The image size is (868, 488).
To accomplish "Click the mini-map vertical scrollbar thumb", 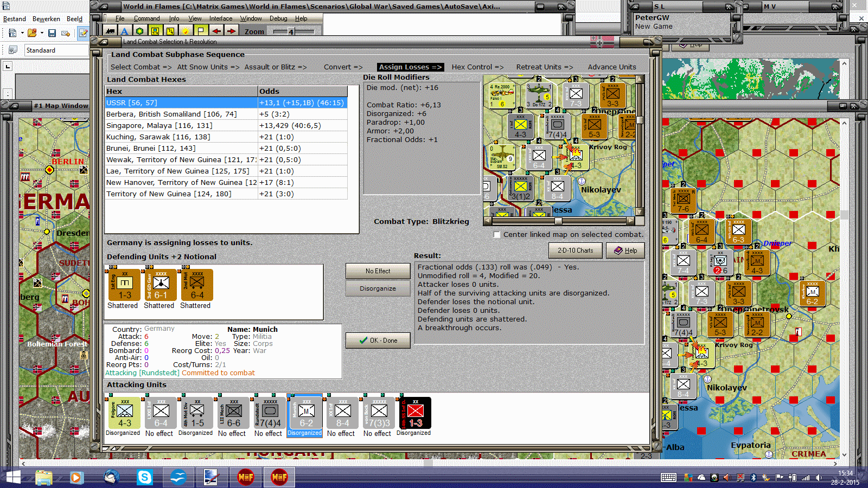I will tap(640, 120).
